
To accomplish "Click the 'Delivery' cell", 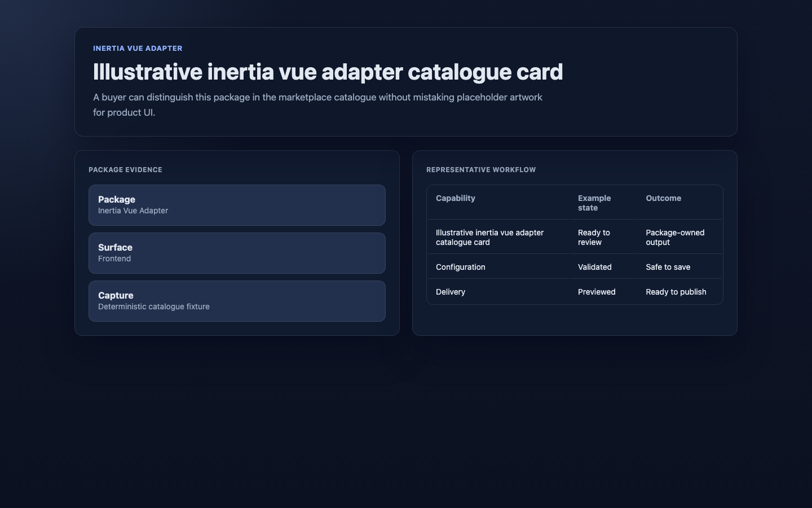I will click(498, 292).
